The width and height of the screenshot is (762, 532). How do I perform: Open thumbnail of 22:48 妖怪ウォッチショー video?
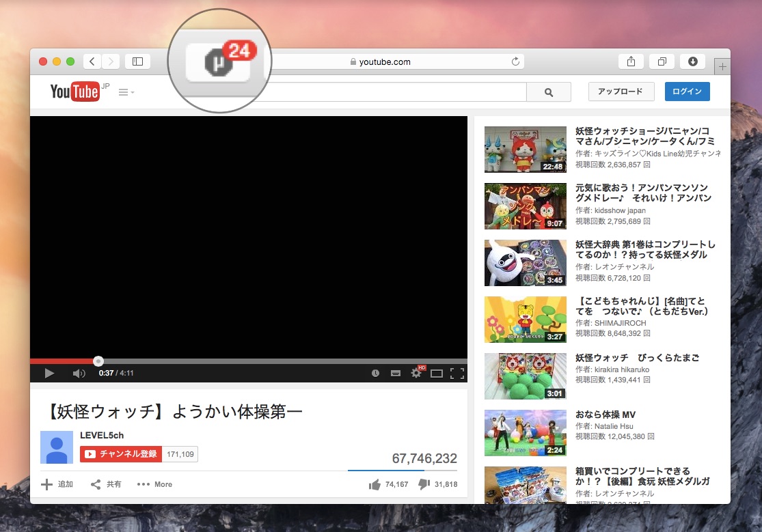click(526, 149)
